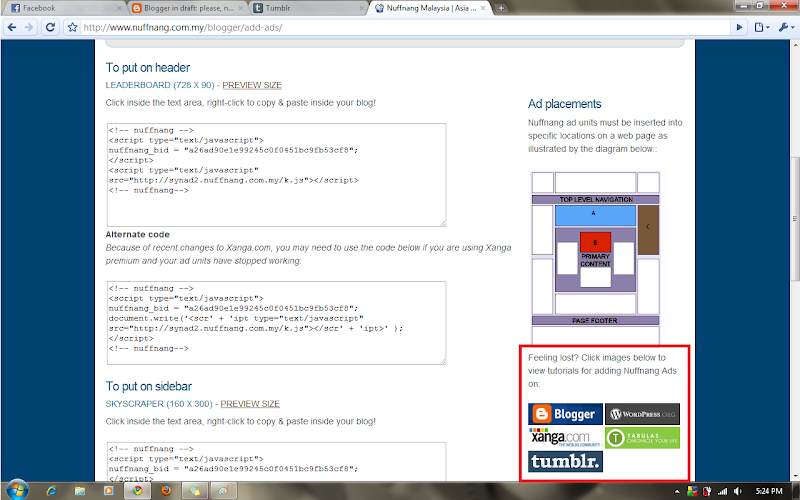Click the SKYSCRAPER (160 X 300) text
The height and width of the screenshot is (500, 800).
point(159,404)
